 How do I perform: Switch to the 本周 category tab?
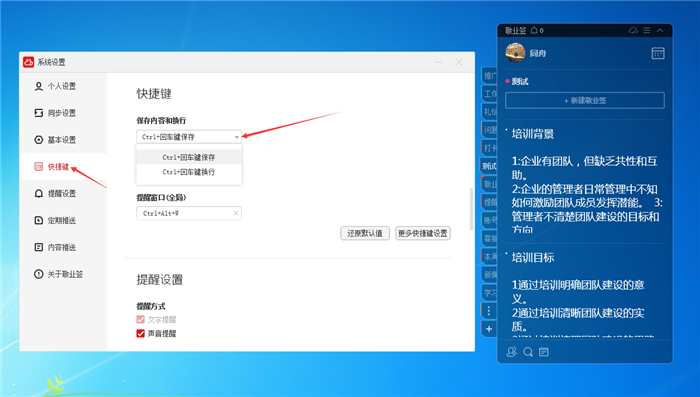(490, 256)
